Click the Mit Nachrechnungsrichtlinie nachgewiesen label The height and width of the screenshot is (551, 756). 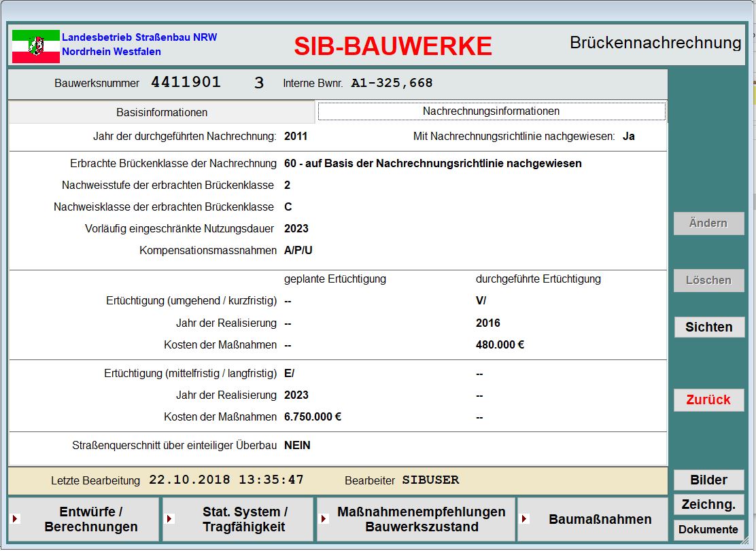coord(514,137)
